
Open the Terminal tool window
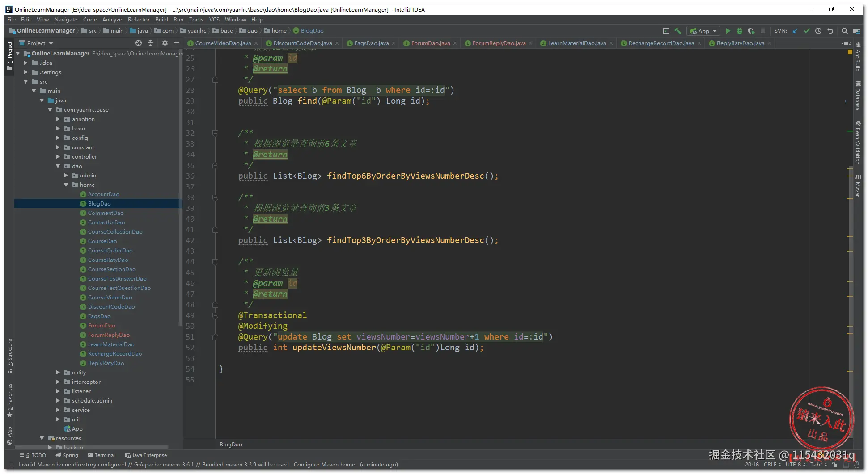point(101,455)
